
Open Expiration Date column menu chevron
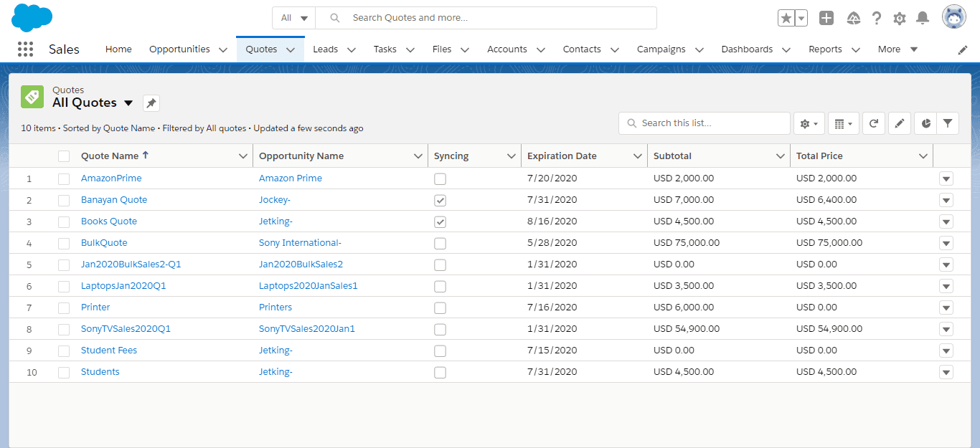pyautogui.click(x=637, y=156)
